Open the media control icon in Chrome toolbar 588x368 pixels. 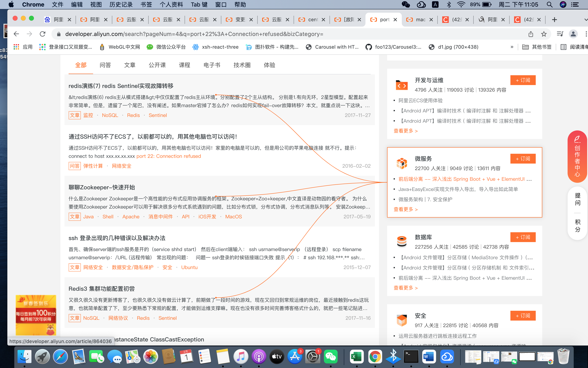click(x=560, y=34)
